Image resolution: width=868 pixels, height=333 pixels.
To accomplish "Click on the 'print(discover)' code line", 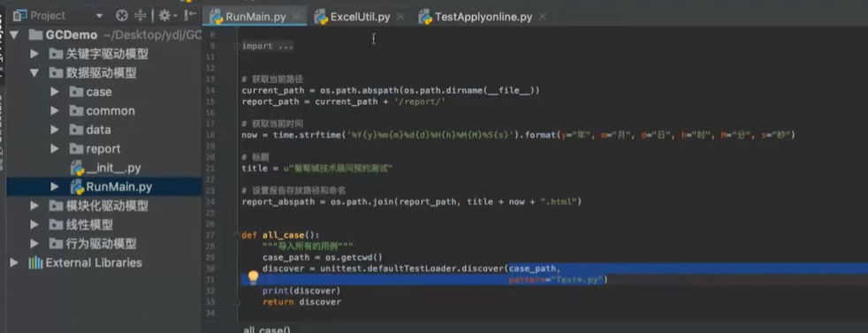I will click(301, 291).
